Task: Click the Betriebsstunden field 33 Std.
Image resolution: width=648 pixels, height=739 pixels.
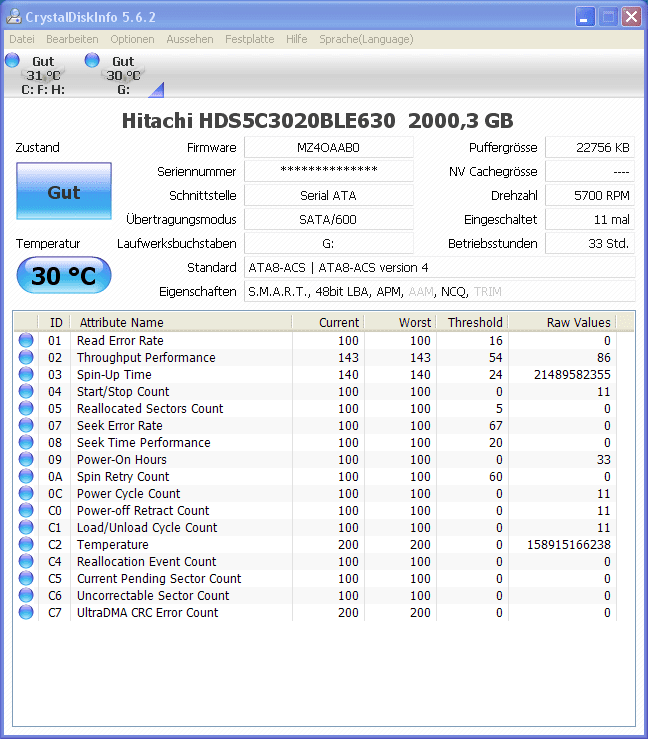Action: pyautogui.click(x=590, y=244)
